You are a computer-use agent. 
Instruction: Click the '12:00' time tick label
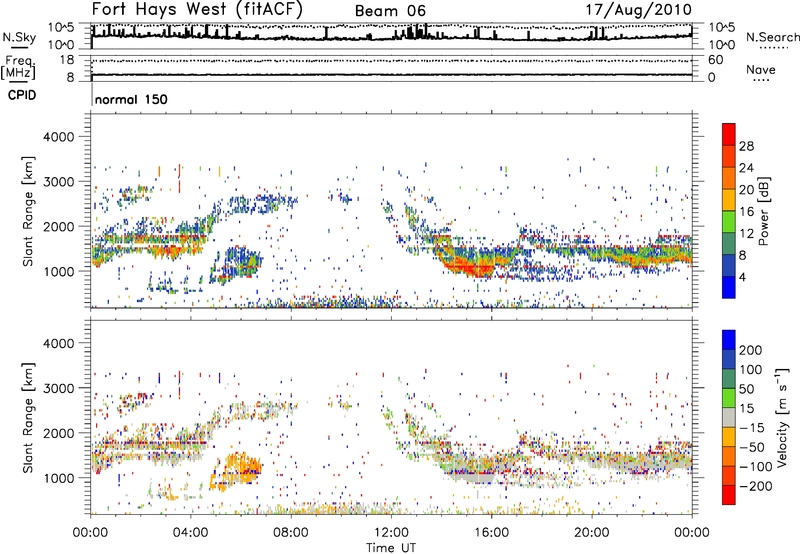[x=391, y=532]
